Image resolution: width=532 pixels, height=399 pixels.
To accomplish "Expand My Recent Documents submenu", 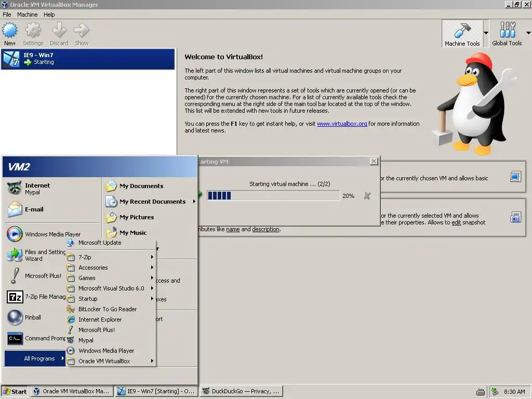I will coord(150,202).
